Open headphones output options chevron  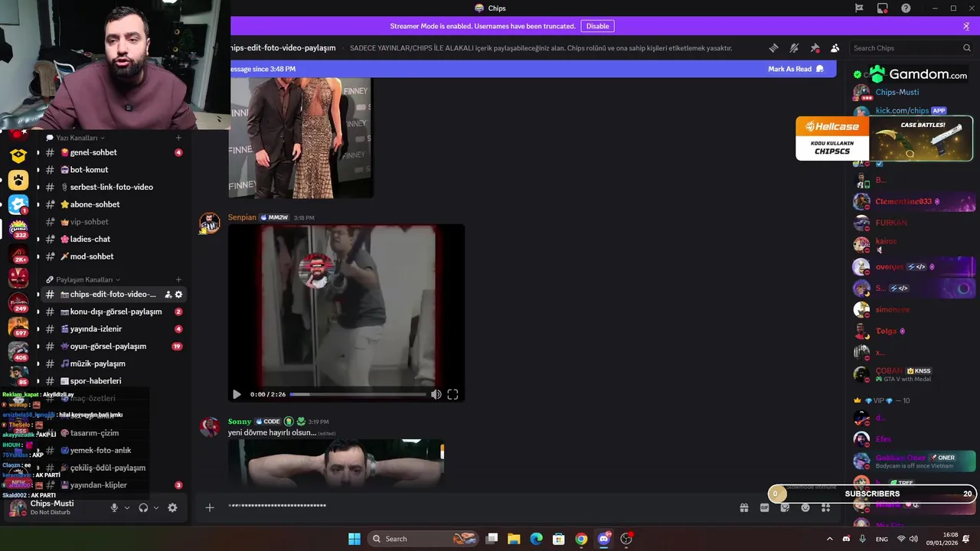pos(156,507)
